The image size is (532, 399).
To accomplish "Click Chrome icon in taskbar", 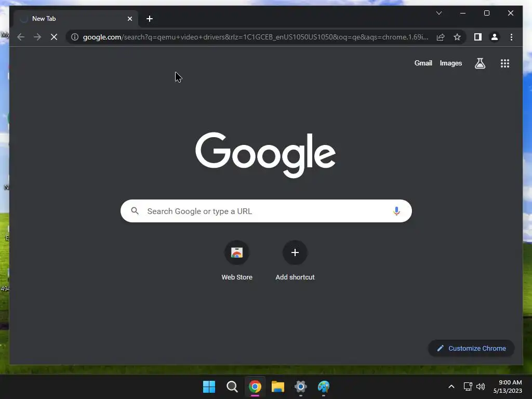I will [x=255, y=387].
